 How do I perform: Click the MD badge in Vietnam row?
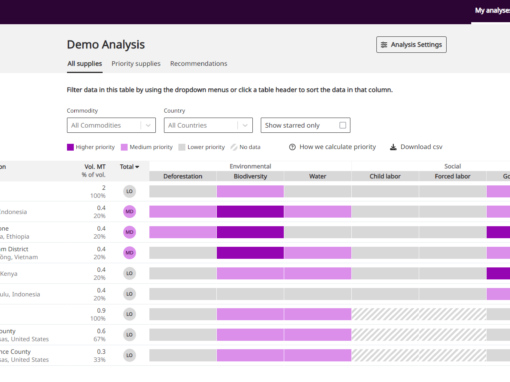(x=129, y=253)
